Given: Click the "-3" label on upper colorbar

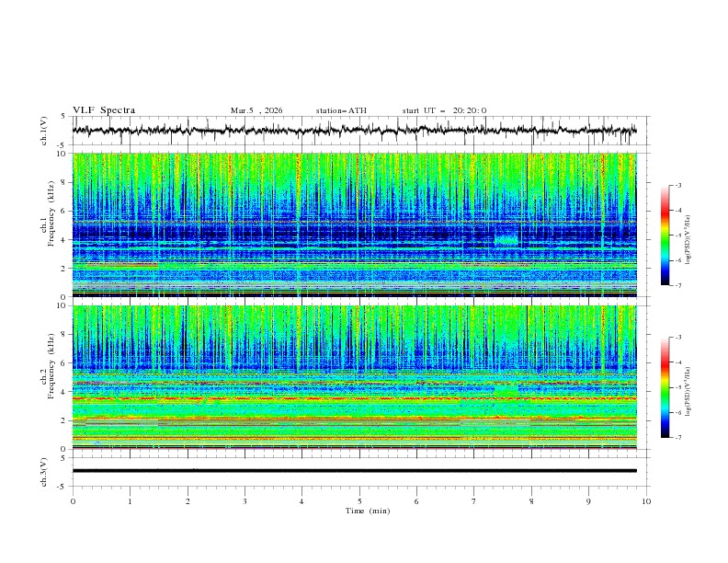Looking at the screenshot, I should (x=677, y=186).
